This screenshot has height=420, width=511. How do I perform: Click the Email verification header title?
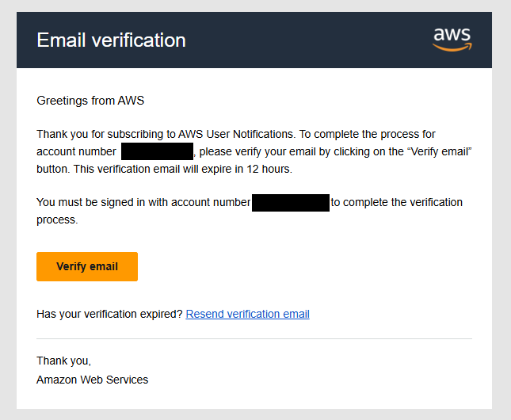tap(111, 40)
